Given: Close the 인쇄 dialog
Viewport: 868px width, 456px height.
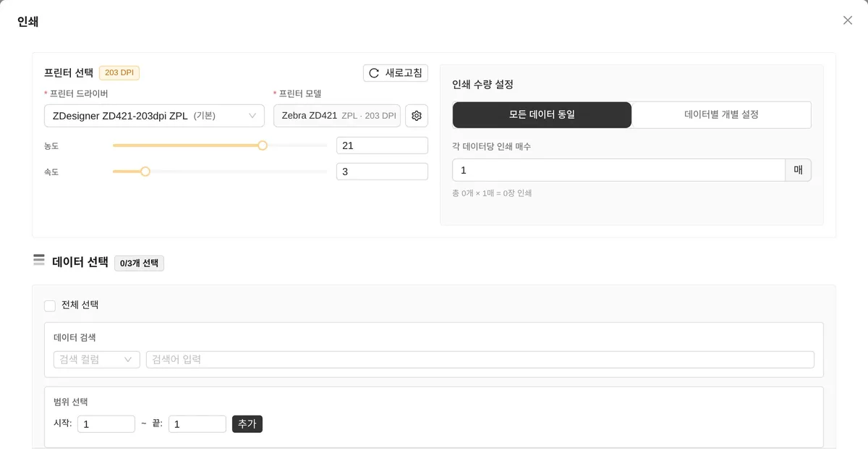Looking at the screenshot, I should [848, 20].
